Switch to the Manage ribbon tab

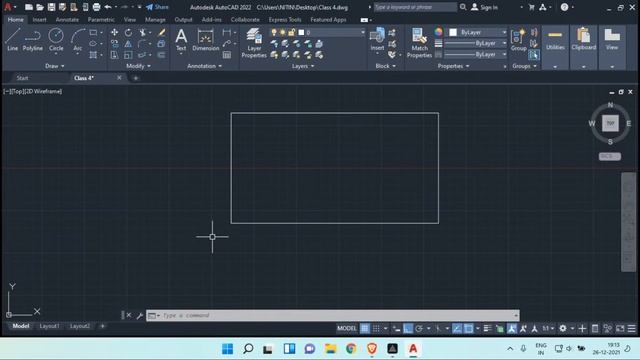155,20
